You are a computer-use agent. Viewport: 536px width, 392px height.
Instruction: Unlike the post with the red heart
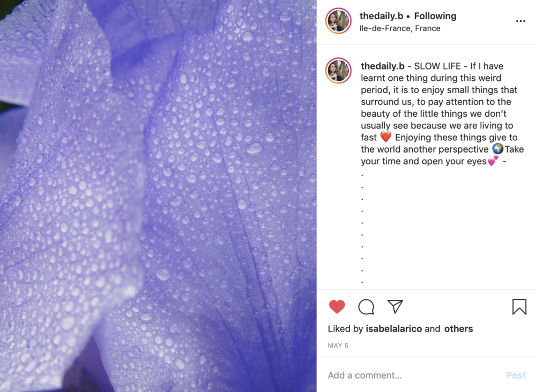pyautogui.click(x=337, y=306)
